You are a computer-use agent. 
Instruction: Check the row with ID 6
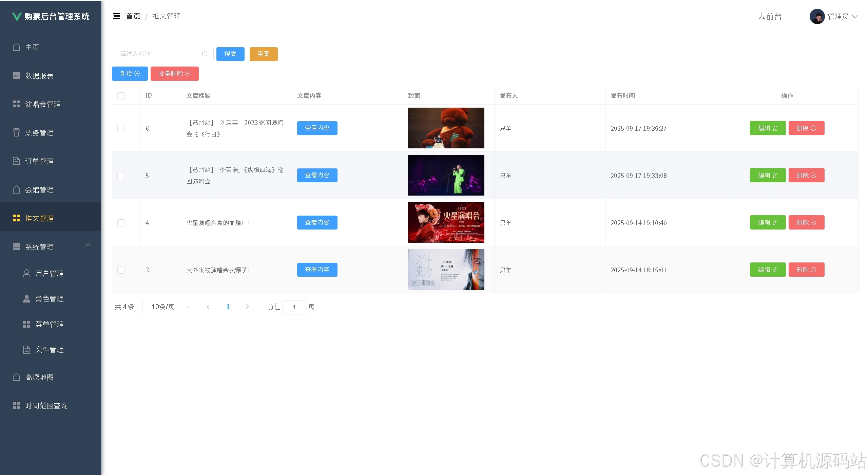[x=121, y=128]
